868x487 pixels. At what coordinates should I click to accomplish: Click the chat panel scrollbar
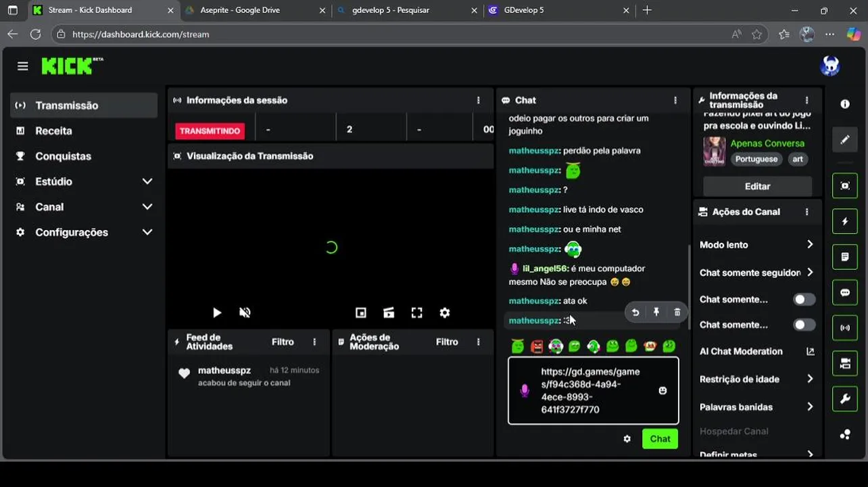tap(689, 287)
